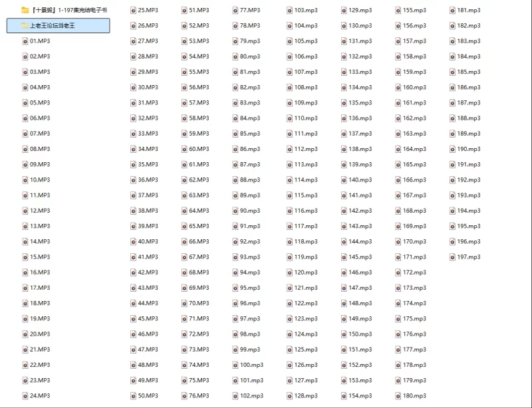The height and width of the screenshot is (408, 532).
Task: Select the file name 164.mp3
Action: tap(414, 149)
